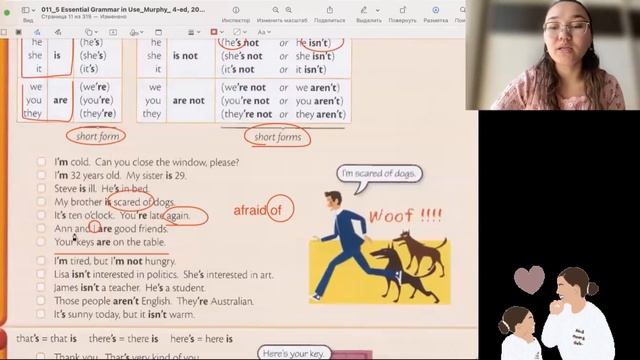Tick checkbox beside "I'm tired, but I'm not hungry"

pyautogui.click(x=41, y=260)
